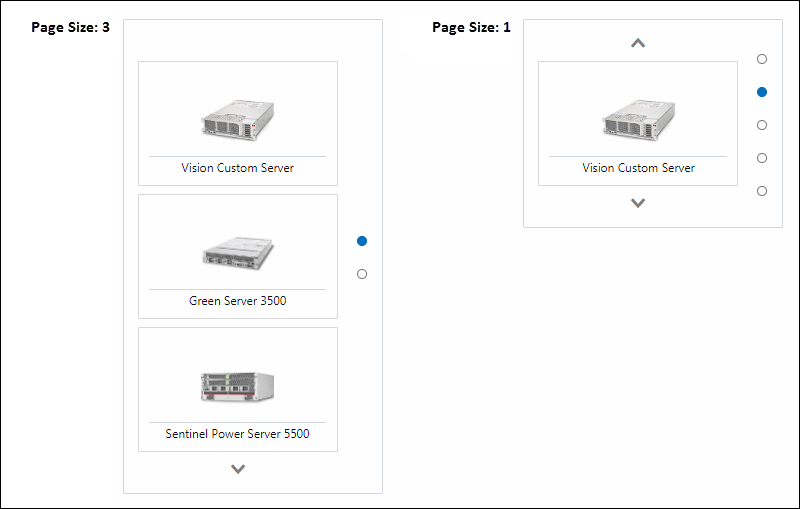
Task: Open the Sentinel Power Server 5500 image
Action: [238, 386]
